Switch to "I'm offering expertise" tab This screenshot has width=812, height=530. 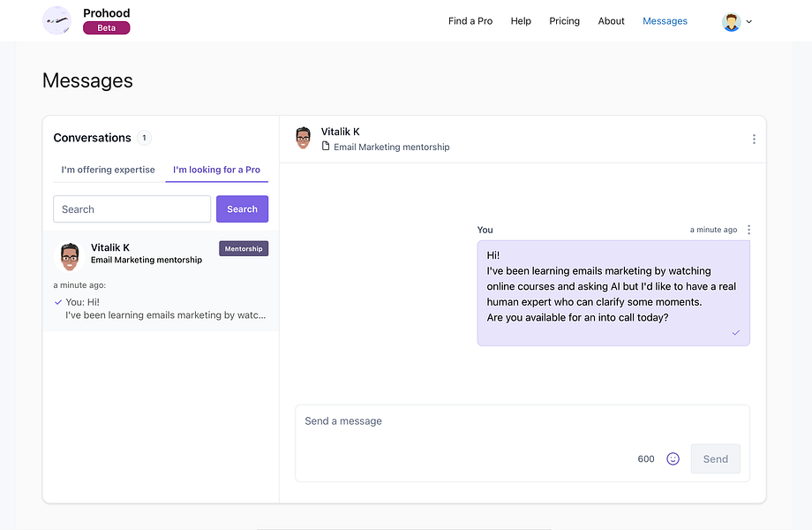(109, 170)
